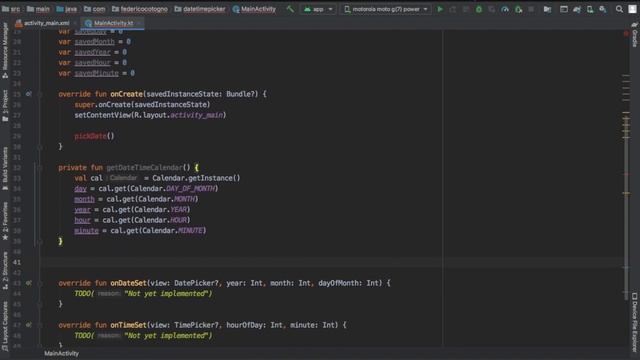
Task: Click the red error indicator atop scrollbar
Action: tap(626, 33)
